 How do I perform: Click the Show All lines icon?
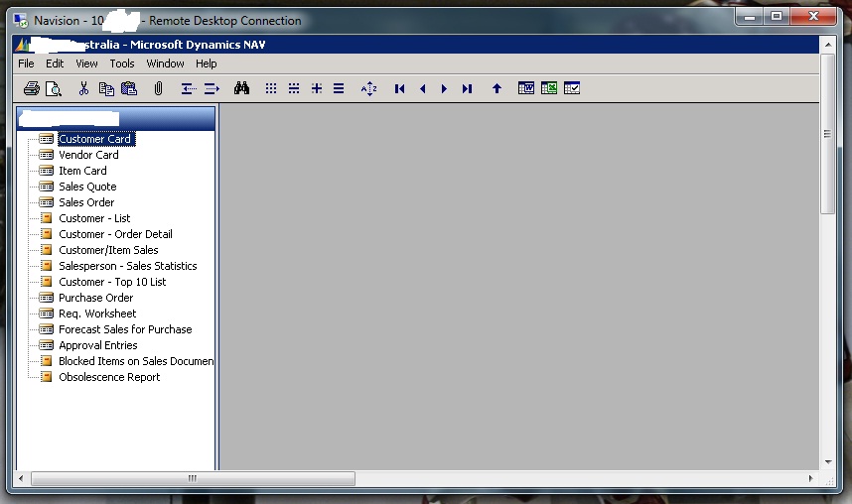click(339, 88)
